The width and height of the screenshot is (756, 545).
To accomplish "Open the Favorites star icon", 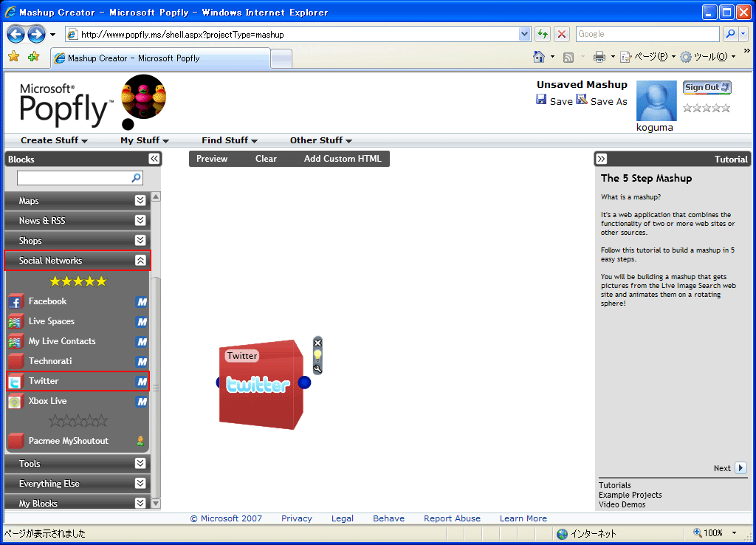I will coord(13,56).
